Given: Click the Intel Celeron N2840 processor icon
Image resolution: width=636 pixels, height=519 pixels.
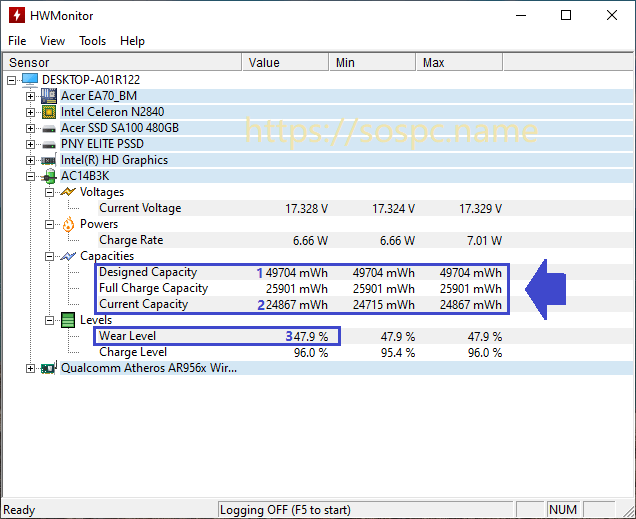Looking at the screenshot, I should coord(48,112).
